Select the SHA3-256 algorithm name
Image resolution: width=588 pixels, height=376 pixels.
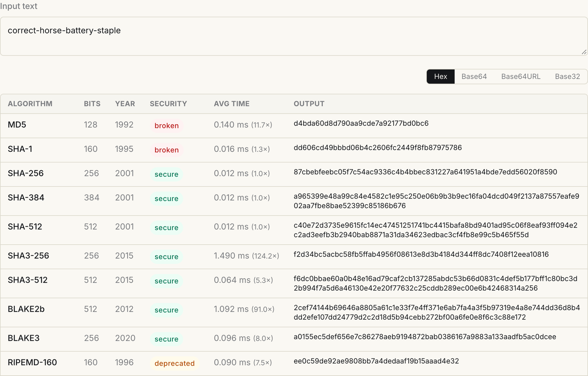[x=28, y=255]
